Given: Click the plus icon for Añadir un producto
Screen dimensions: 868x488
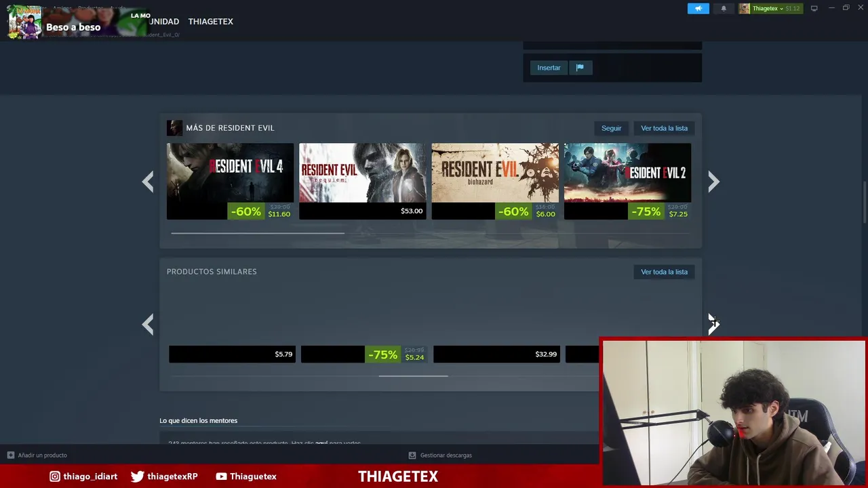Looking at the screenshot, I should click(10, 455).
